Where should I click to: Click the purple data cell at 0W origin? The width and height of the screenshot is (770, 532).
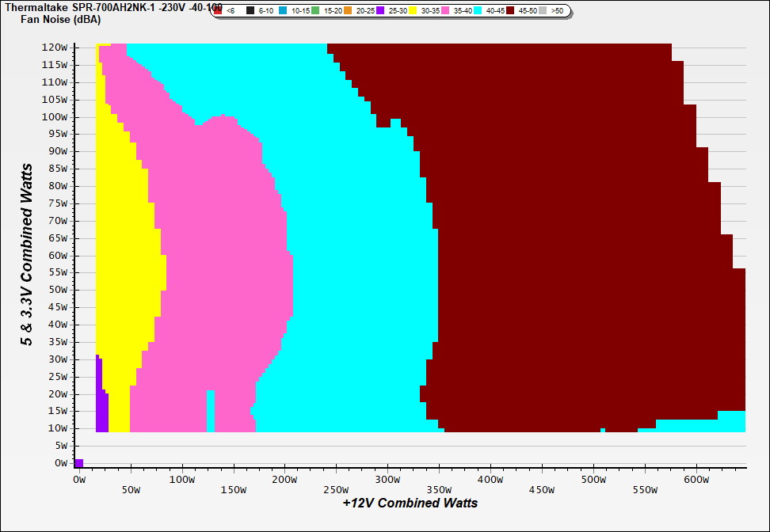[78, 463]
